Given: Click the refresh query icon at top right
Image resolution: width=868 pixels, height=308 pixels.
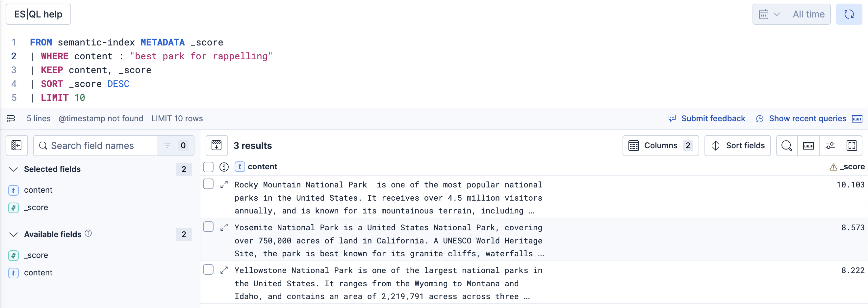Looking at the screenshot, I should [x=849, y=14].
